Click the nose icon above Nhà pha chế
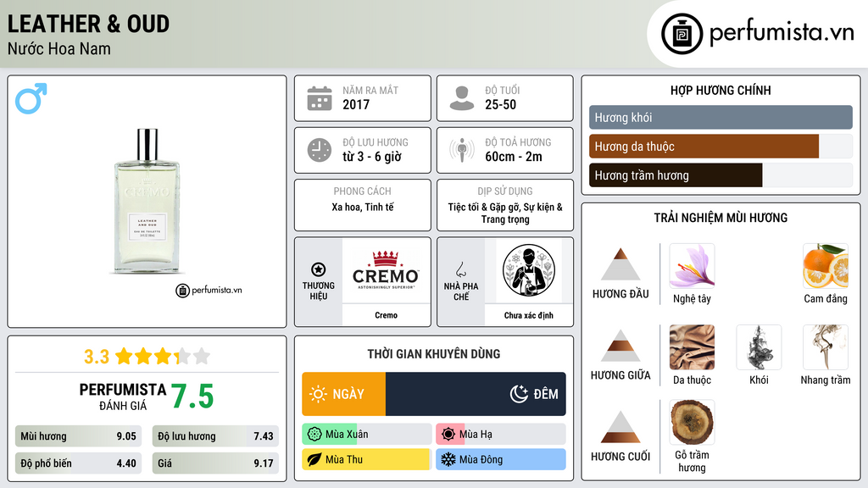 pos(460,269)
